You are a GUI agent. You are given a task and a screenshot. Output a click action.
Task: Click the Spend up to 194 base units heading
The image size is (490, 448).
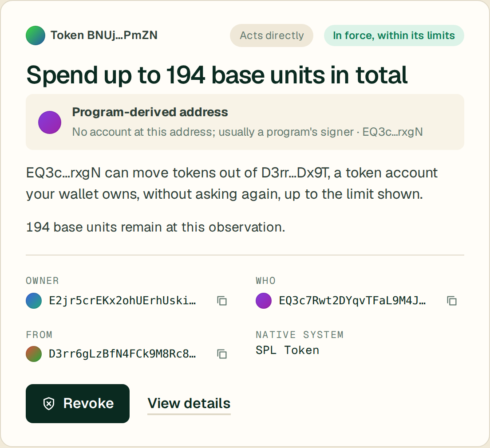coord(217,75)
